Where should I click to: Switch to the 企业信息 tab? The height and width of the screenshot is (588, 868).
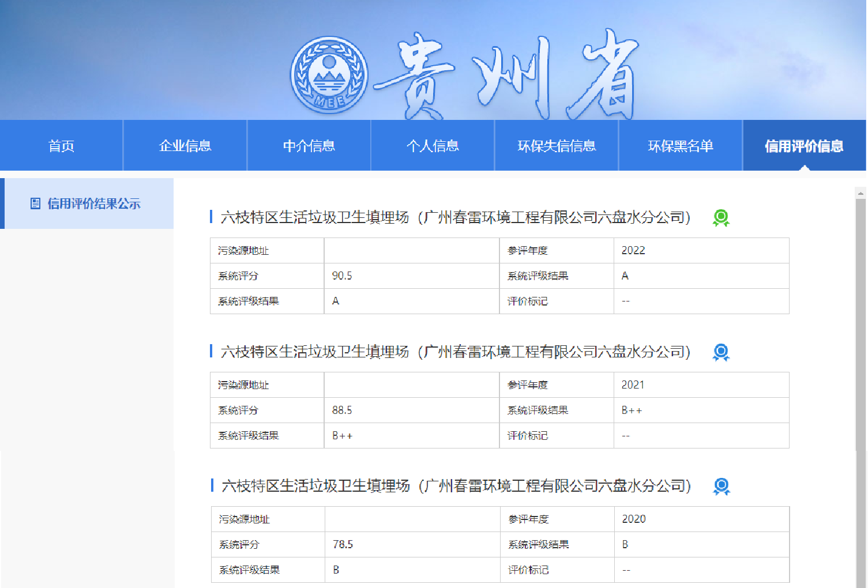tap(185, 145)
